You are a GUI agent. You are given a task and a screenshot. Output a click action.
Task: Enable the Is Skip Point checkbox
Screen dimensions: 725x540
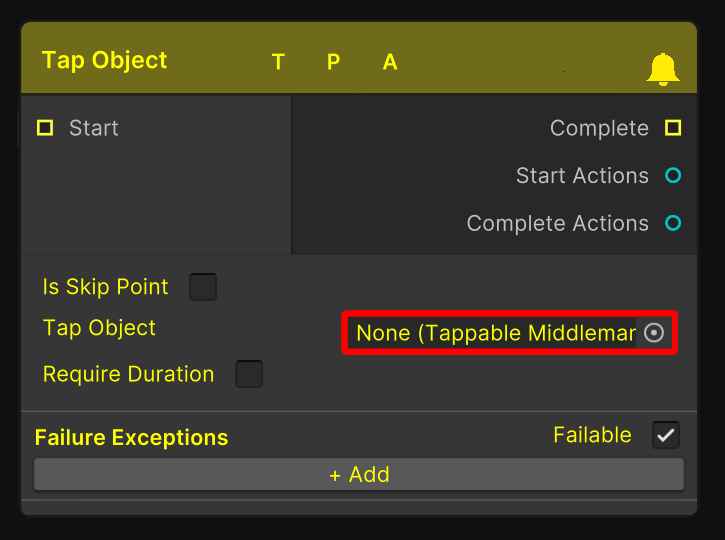(203, 287)
